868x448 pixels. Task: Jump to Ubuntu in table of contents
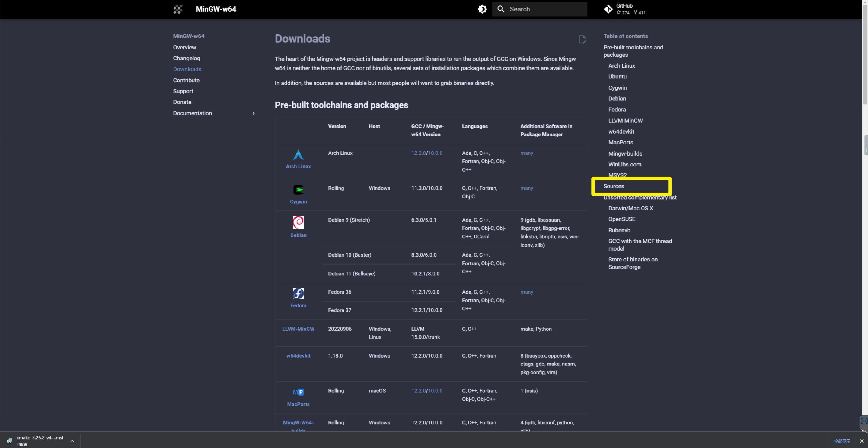[x=617, y=77]
